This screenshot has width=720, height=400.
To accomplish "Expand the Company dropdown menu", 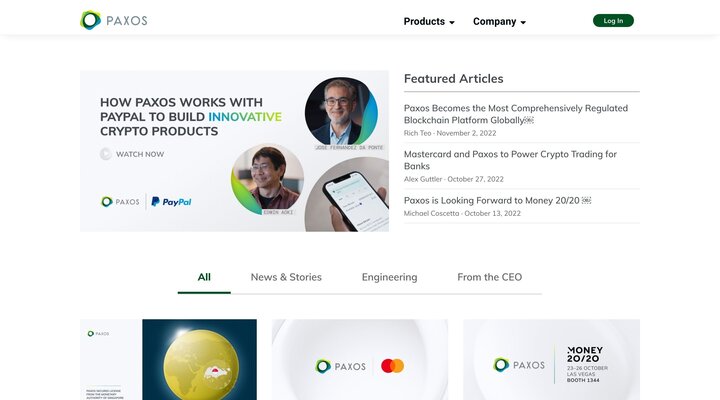I will pos(499,21).
